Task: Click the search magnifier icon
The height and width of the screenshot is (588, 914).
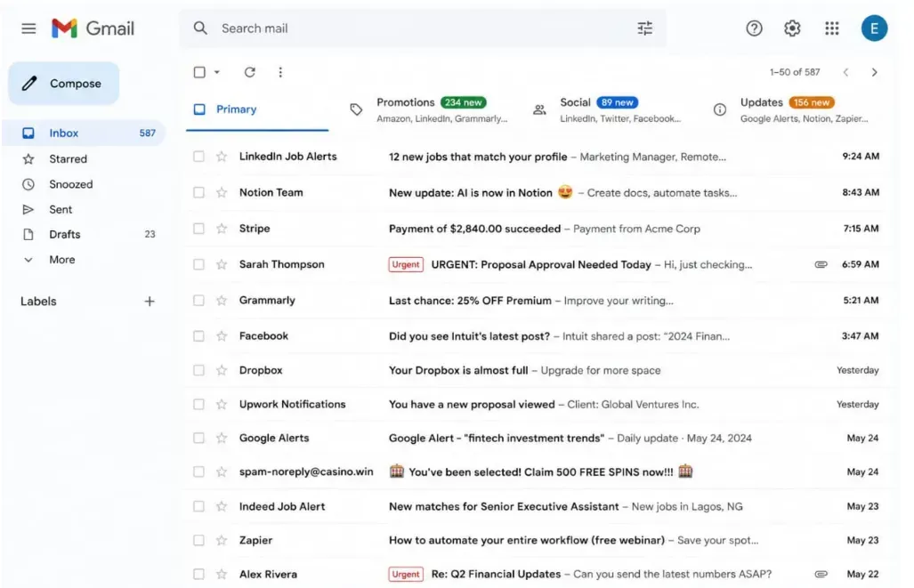Action: point(200,28)
